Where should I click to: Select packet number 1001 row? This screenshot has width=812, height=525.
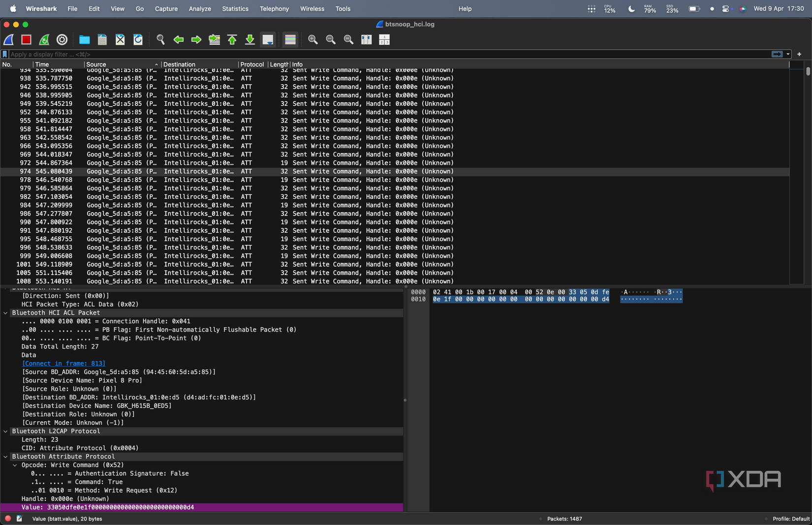(x=395, y=264)
